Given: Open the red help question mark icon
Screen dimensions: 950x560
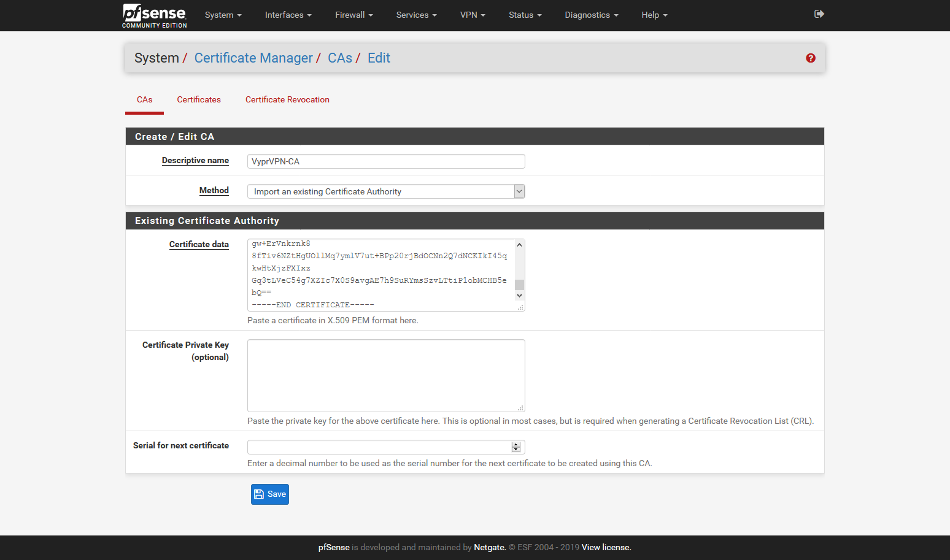Looking at the screenshot, I should pos(811,58).
